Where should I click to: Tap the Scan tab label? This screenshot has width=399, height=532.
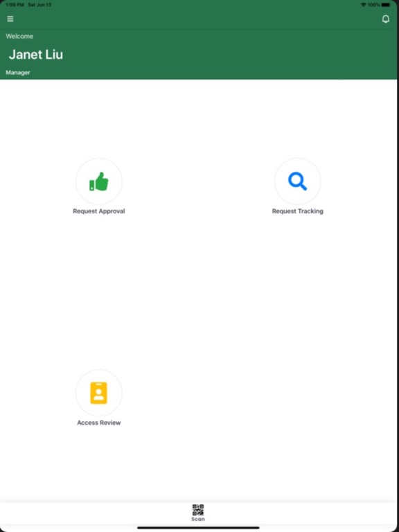tap(198, 519)
